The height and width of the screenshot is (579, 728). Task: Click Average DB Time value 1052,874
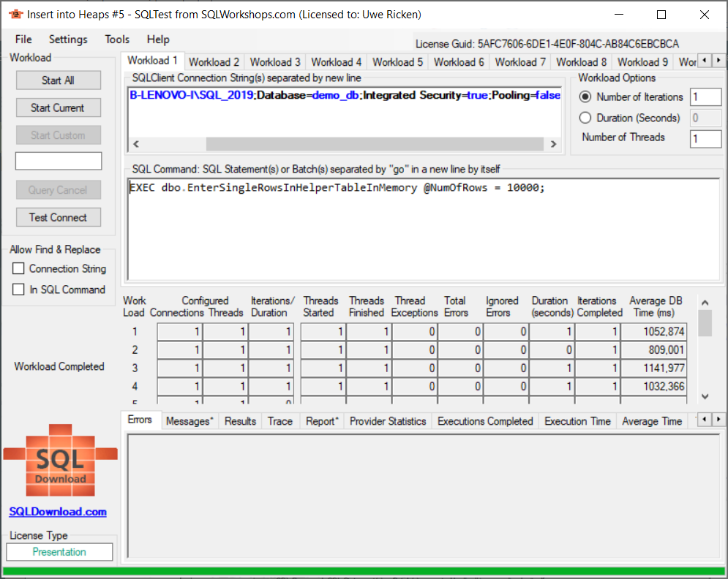[x=654, y=332]
